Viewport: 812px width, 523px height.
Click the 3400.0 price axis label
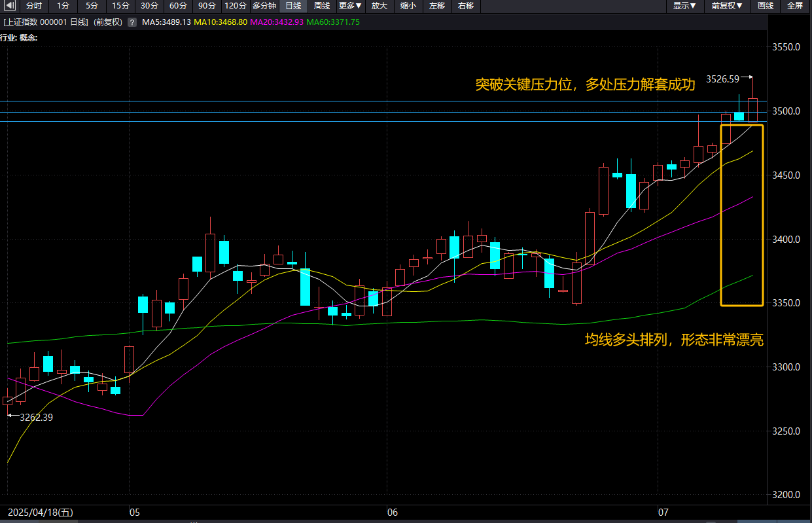786,240
